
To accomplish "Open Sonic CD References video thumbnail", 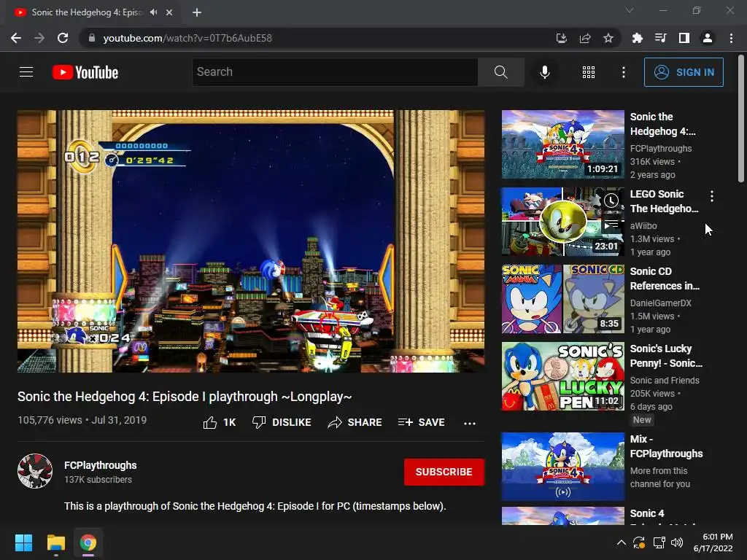I will point(562,299).
